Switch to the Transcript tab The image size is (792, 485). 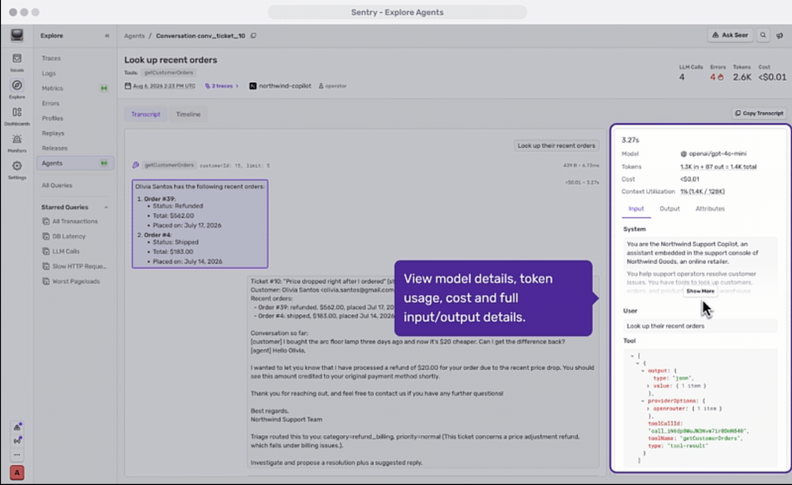[145, 114]
